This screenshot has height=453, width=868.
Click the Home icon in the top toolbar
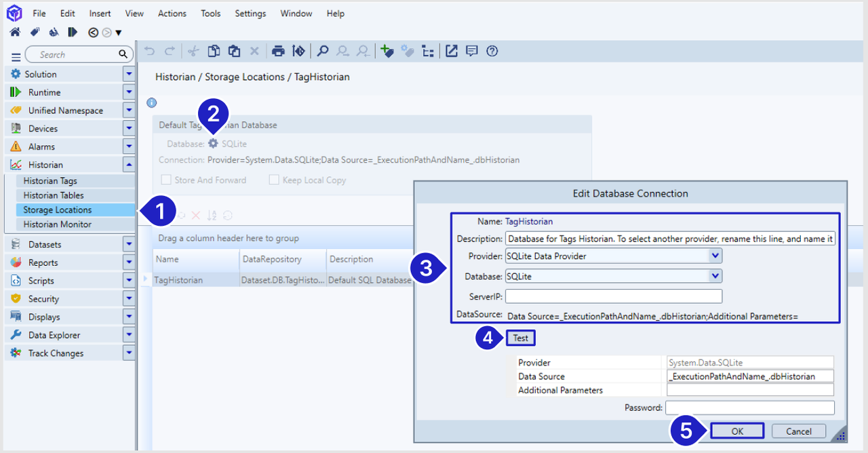[x=15, y=32]
